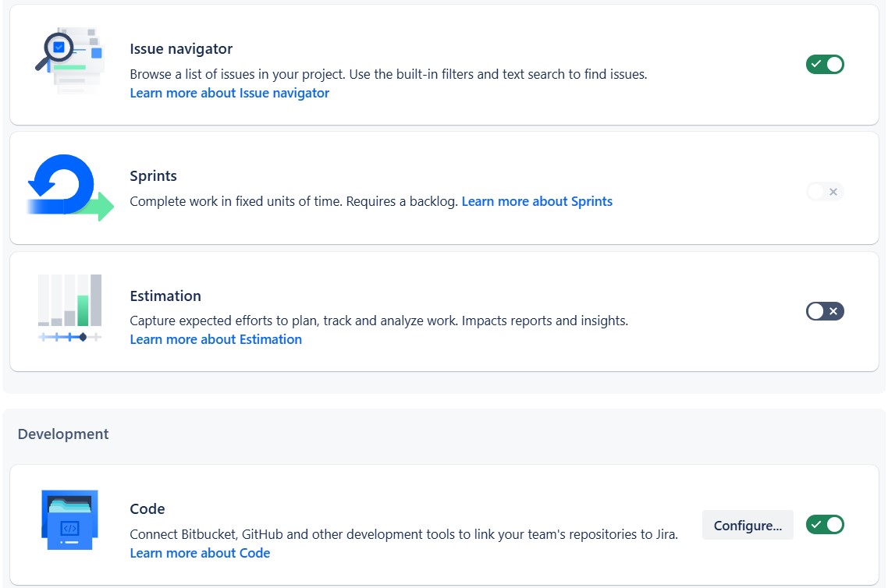888x588 pixels.
Task: Click the Sprints feature title
Action: (x=153, y=176)
